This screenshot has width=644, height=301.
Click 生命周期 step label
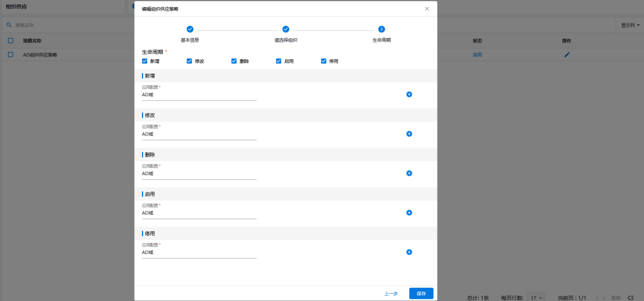coord(382,41)
